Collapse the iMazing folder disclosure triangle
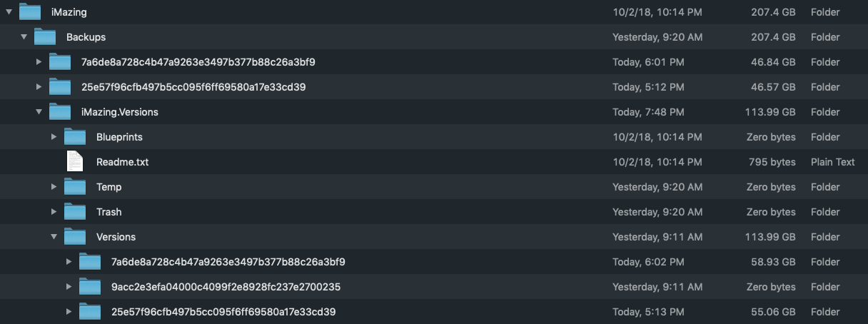This screenshot has width=868, height=324. [x=9, y=12]
